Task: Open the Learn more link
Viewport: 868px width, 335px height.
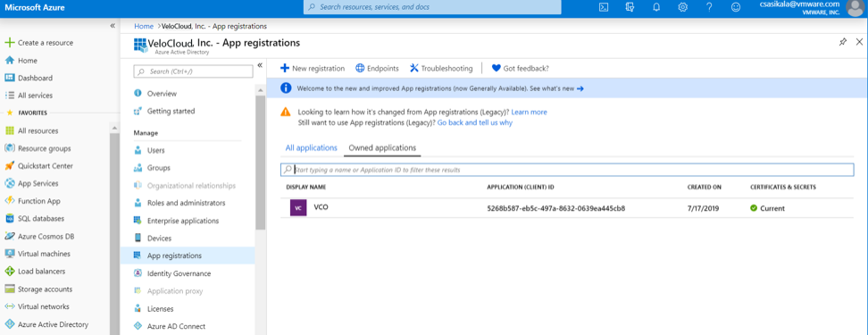Action: coord(529,112)
